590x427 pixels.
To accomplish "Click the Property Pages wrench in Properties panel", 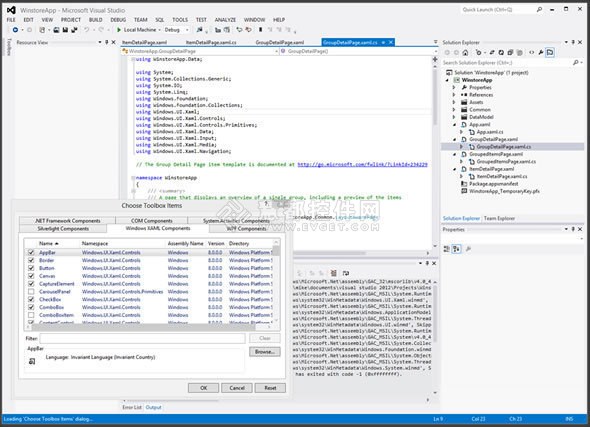I will click(x=468, y=249).
